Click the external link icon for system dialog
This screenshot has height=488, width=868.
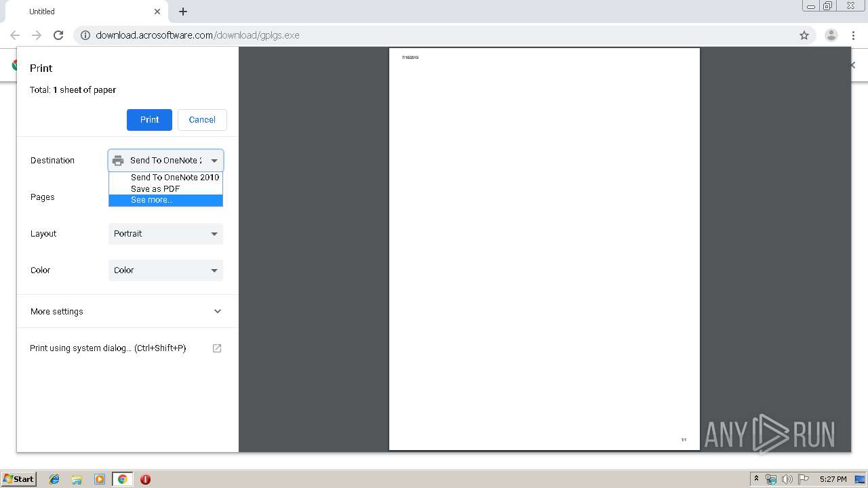click(217, 348)
